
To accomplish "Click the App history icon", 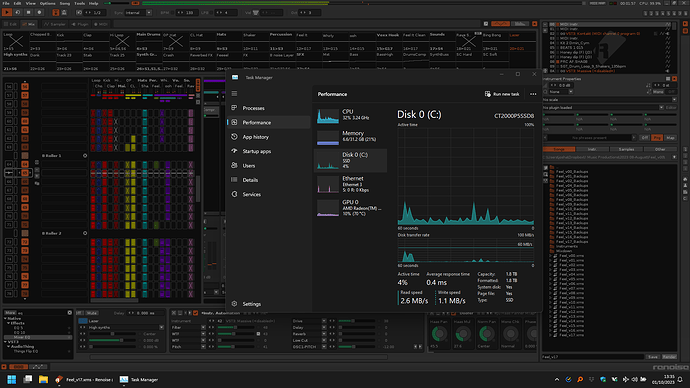I will [234, 137].
